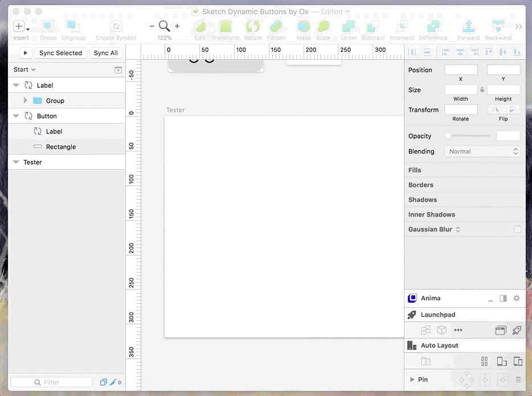This screenshot has height=396, width=532.
Task: Open the Start page dropdown
Action: pyautogui.click(x=24, y=69)
